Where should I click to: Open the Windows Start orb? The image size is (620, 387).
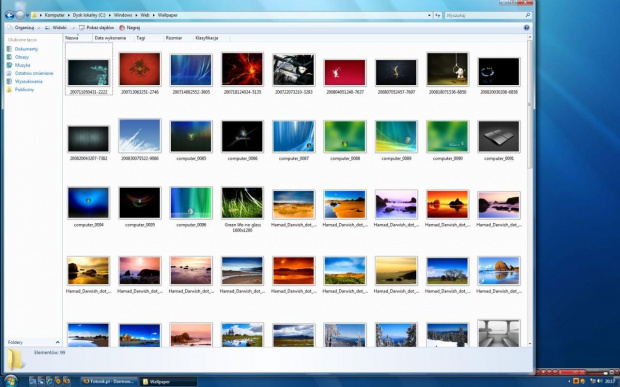[x=11, y=381]
